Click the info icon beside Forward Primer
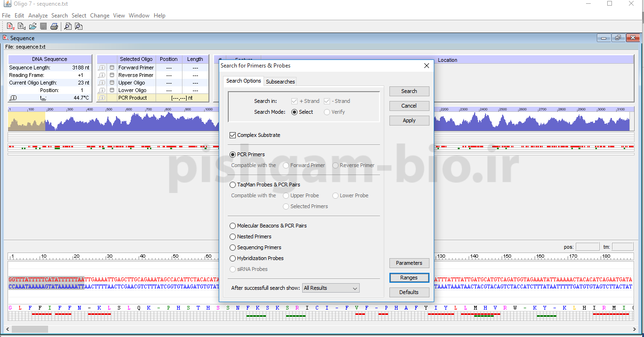 tap(102, 67)
